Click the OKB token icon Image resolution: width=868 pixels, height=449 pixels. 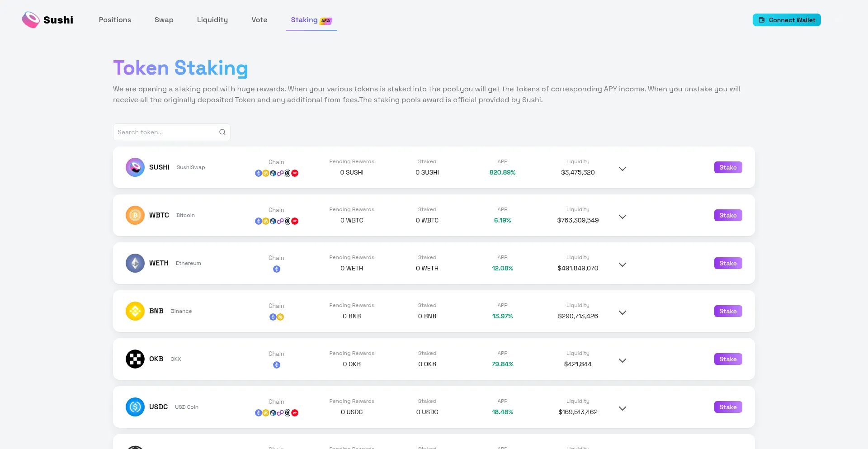click(x=135, y=359)
